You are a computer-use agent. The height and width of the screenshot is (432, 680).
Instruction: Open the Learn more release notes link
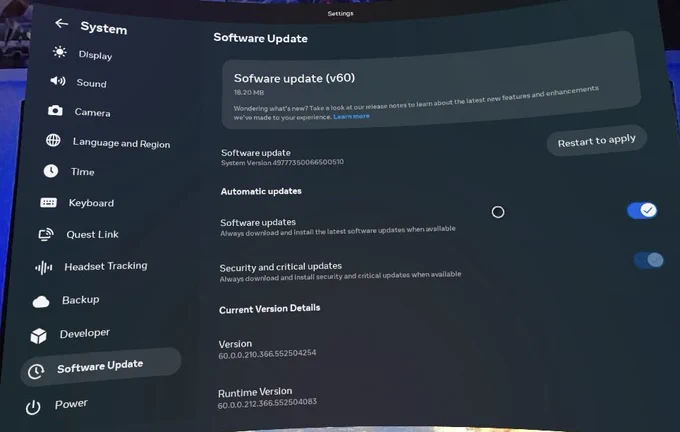351,116
